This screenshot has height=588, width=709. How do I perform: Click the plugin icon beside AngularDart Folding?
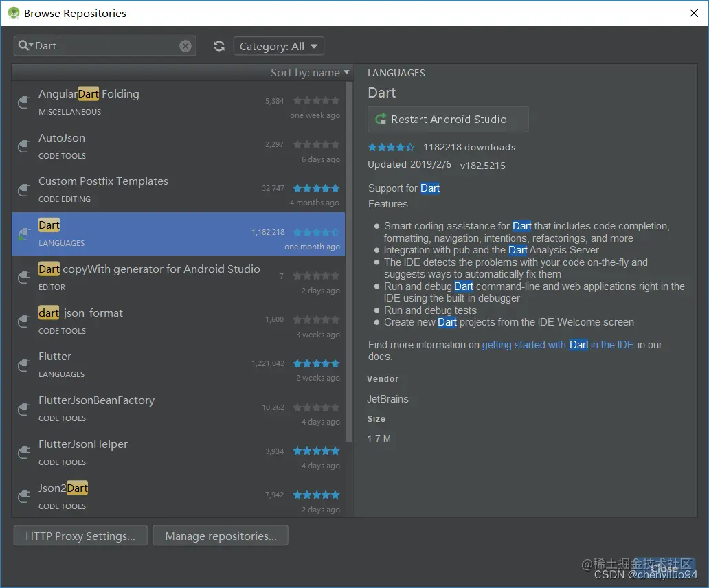pos(24,102)
